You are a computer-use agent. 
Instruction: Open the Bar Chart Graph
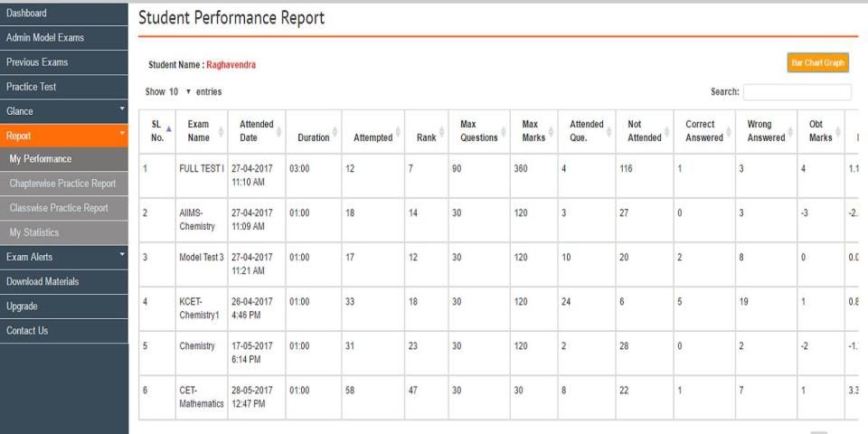819,64
